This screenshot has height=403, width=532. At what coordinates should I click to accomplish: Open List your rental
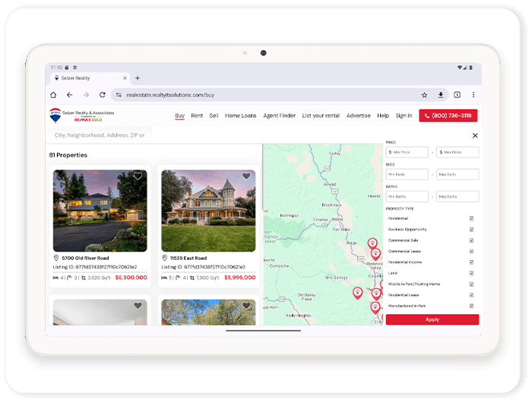[321, 116]
